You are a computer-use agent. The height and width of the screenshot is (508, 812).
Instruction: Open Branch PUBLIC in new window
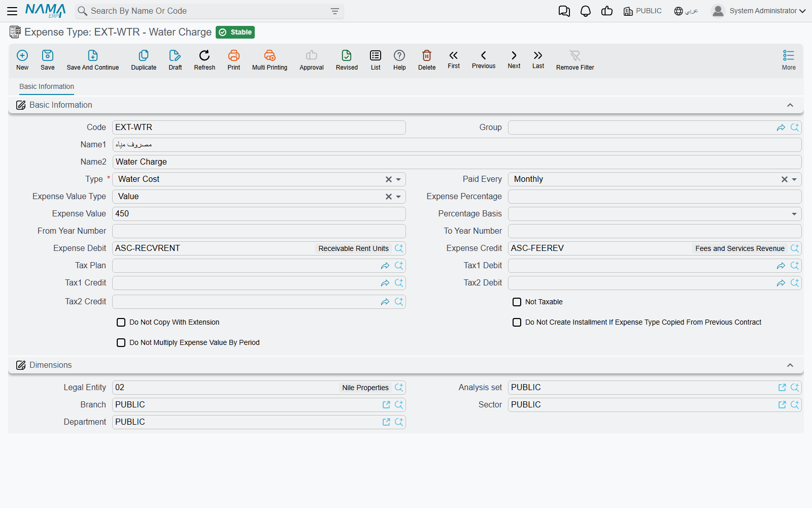point(386,405)
